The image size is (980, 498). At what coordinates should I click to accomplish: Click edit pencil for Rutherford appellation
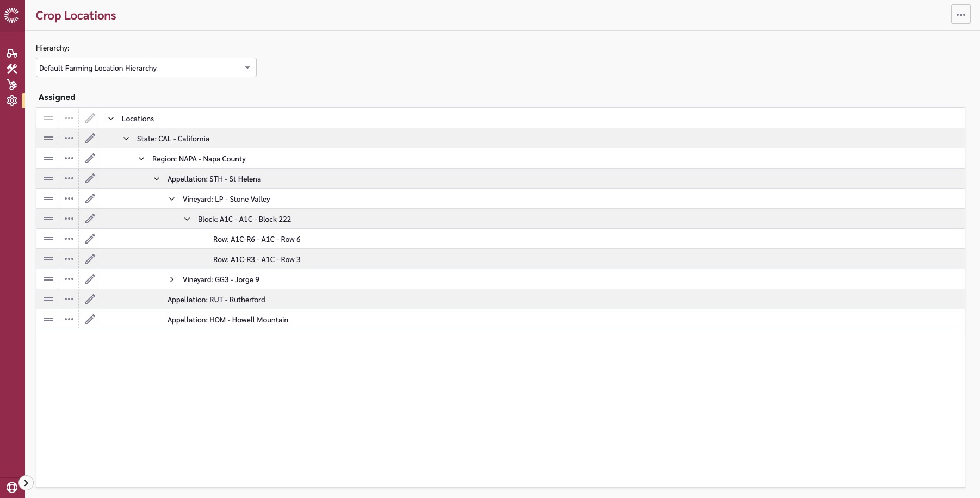[x=90, y=300]
